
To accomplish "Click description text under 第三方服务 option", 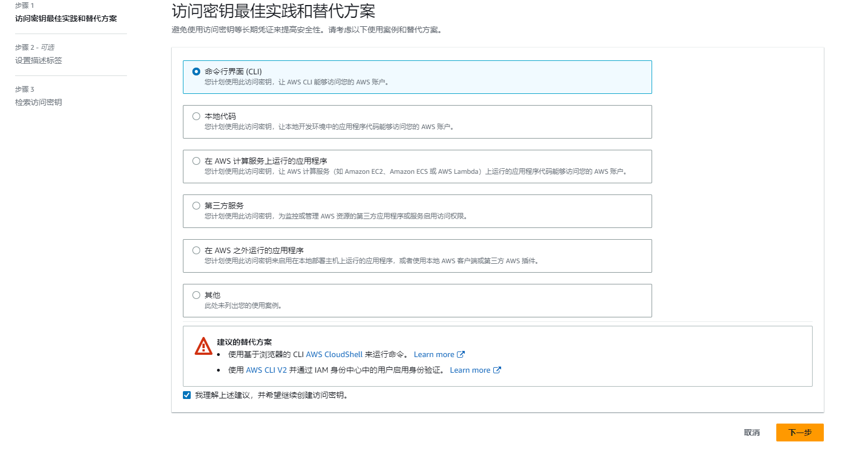I will click(337, 216).
